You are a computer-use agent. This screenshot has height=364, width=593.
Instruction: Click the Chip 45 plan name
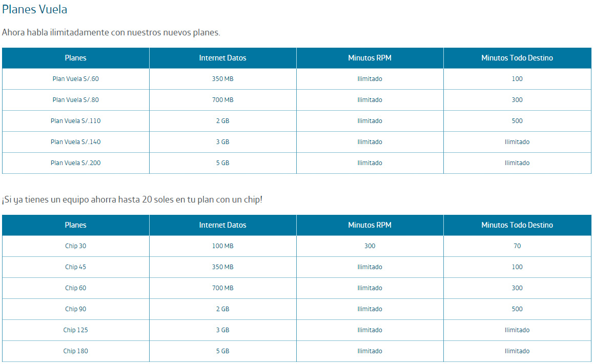click(76, 267)
